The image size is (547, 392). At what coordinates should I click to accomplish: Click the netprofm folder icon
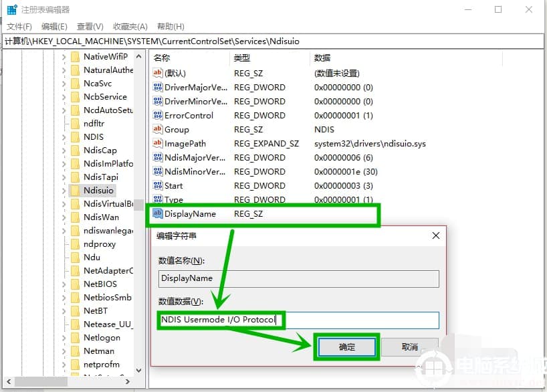click(x=75, y=365)
